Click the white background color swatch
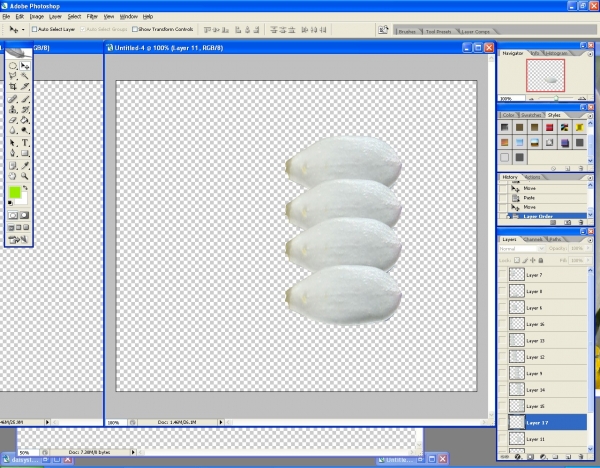Viewport: 600px width, 468px height. 24,201
